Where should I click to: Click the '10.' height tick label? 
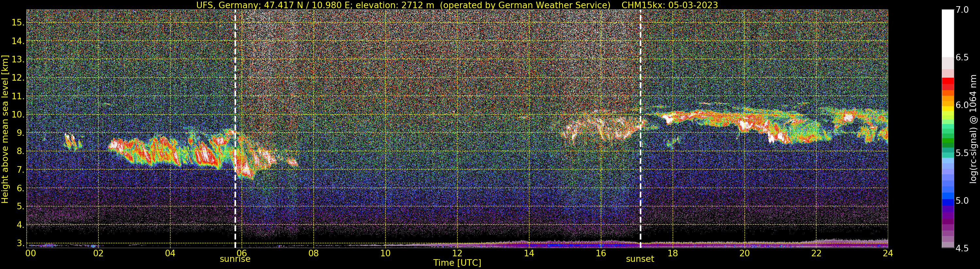click(x=18, y=115)
